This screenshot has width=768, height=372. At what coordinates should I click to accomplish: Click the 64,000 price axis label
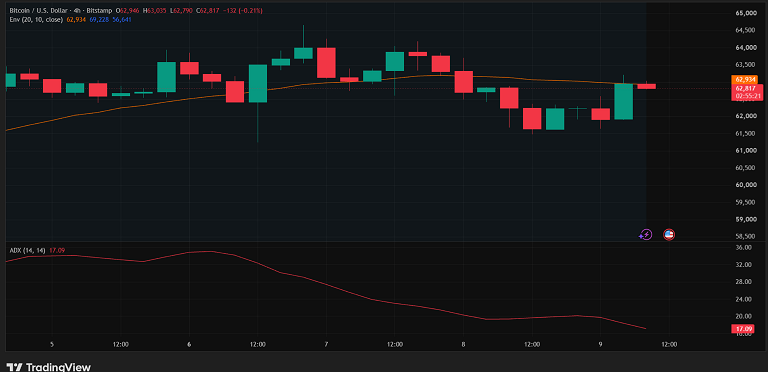coord(745,47)
